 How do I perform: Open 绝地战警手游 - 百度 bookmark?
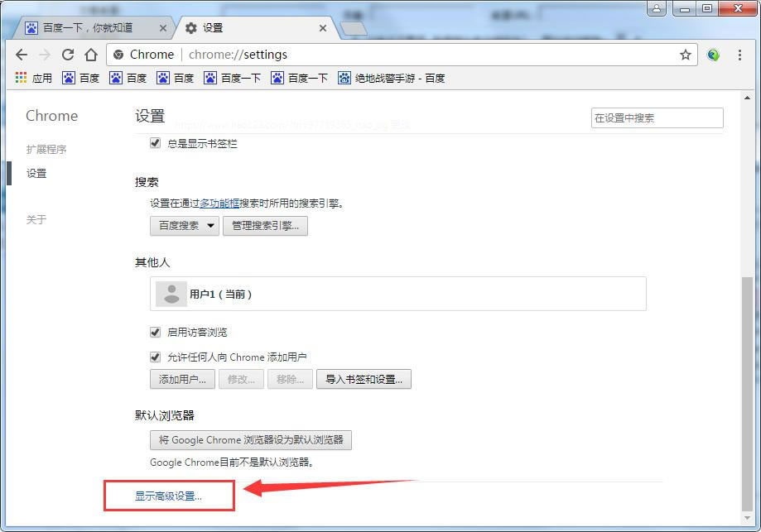pos(392,78)
